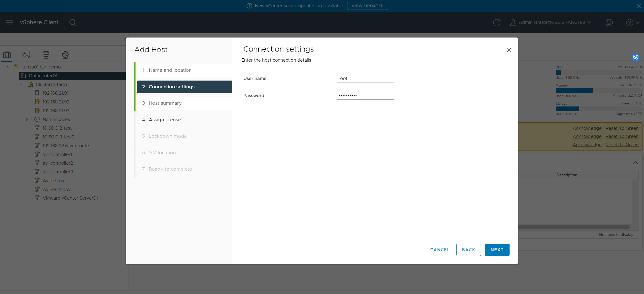Viewport: 644px width, 294px height.
Task: Open the hamburger navigation menu
Action: (10, 22)
